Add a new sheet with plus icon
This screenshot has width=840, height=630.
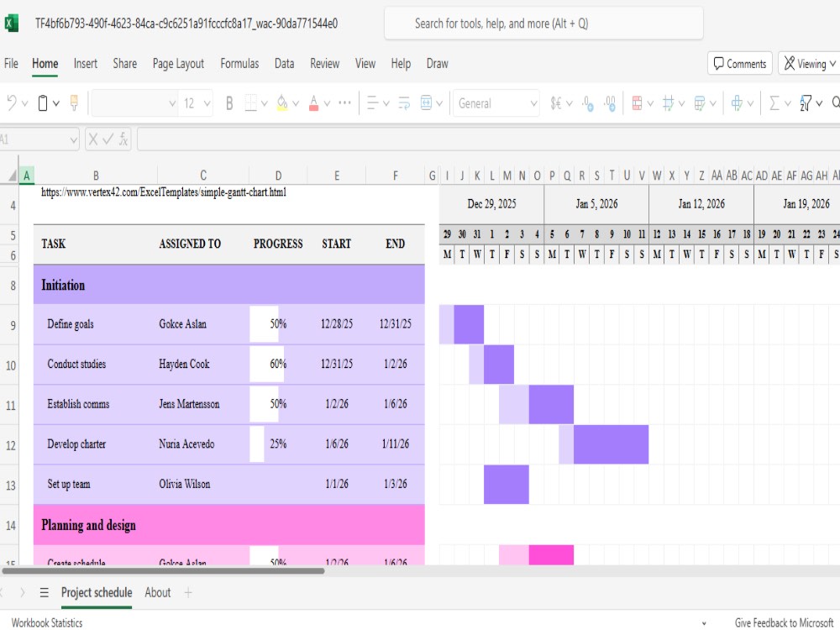[188, 592]
